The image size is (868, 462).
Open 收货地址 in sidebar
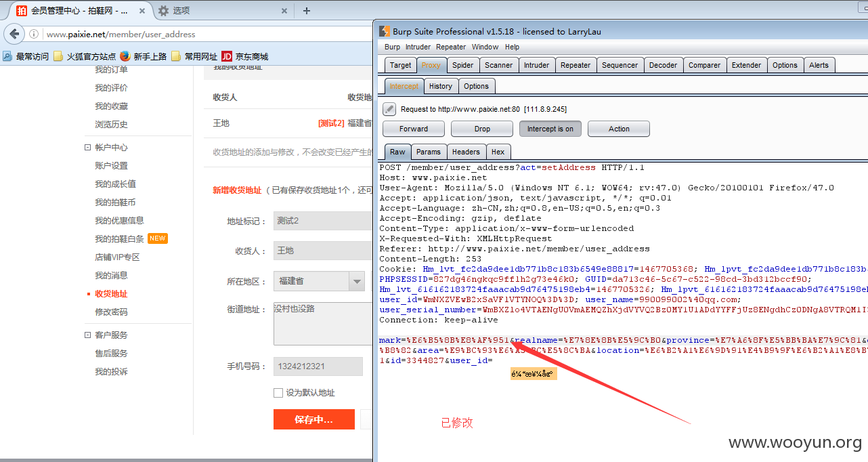click(x=111, y=293)
